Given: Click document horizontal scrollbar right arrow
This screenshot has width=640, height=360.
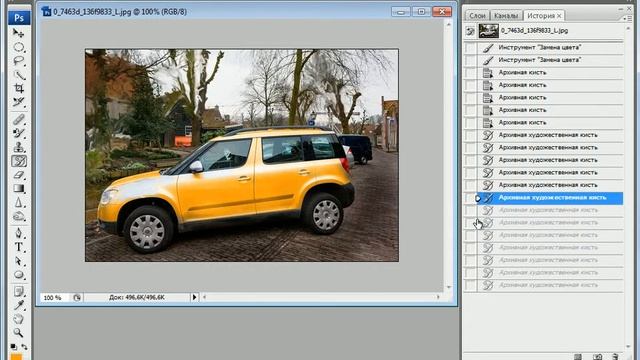Looking at the screenshot, I should coord(438,297).
